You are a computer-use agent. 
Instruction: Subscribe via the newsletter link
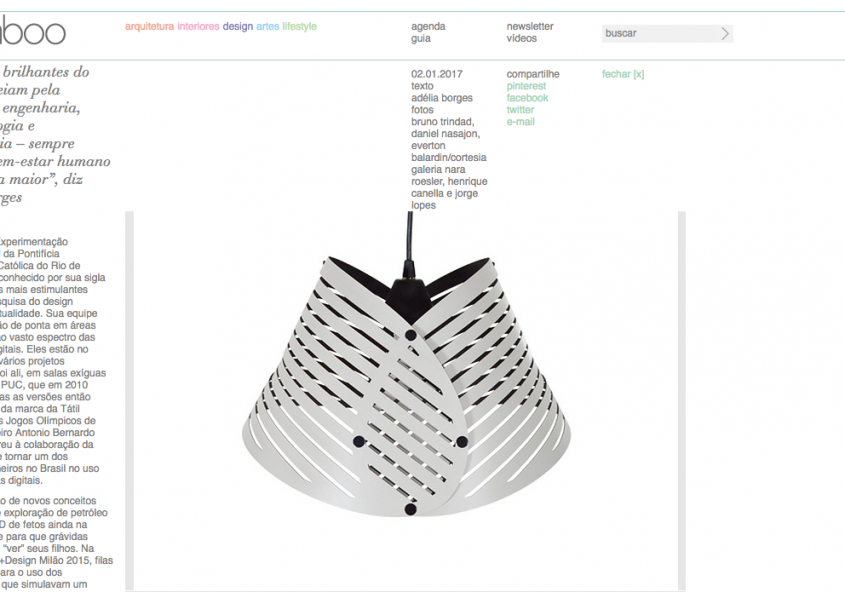coord(530,26)
